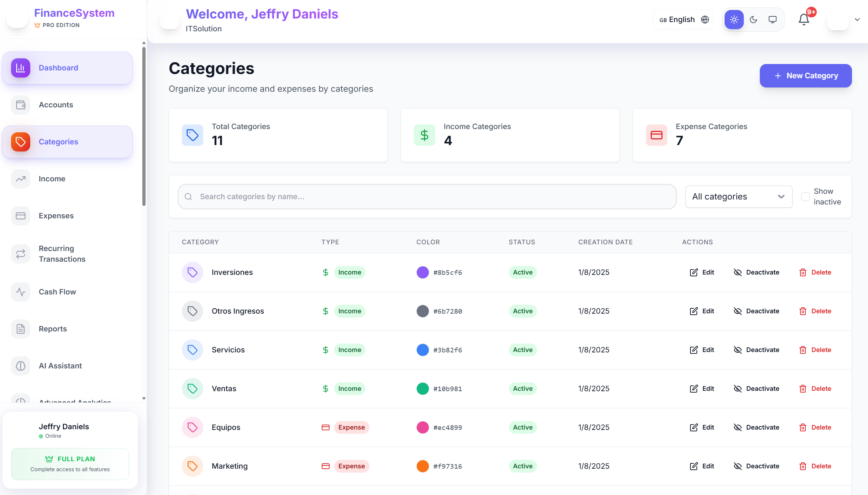This screenshot has height=495, width=868.
Task: Open the All categories dropdown
Action: click(x=738, y=197)
